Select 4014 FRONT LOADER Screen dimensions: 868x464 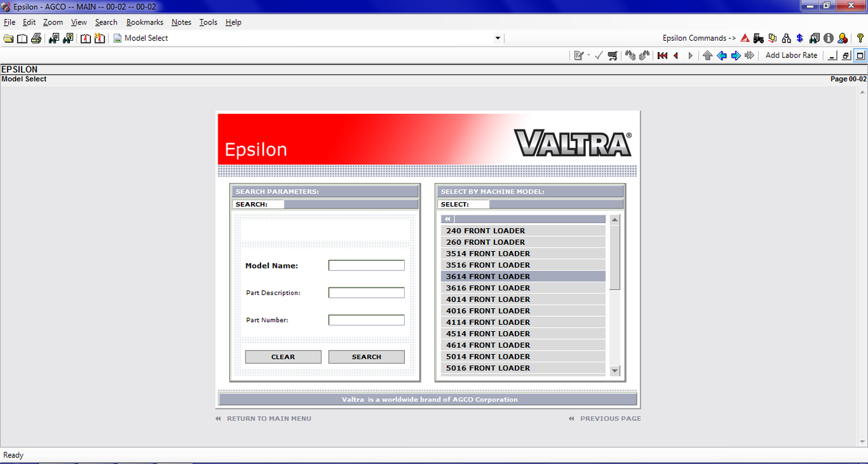pos(523,299)
